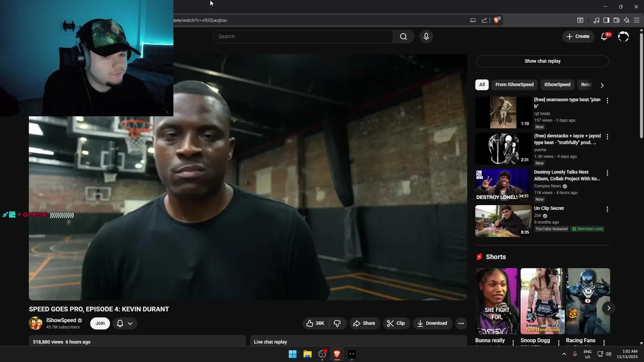Select the partially visible Related chip

pos(586,84)
